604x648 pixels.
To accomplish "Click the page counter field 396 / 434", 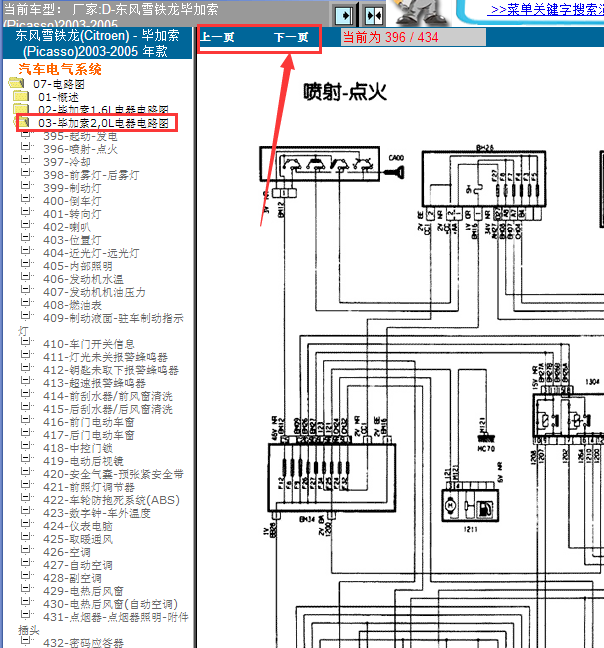I will coord(413,37).
